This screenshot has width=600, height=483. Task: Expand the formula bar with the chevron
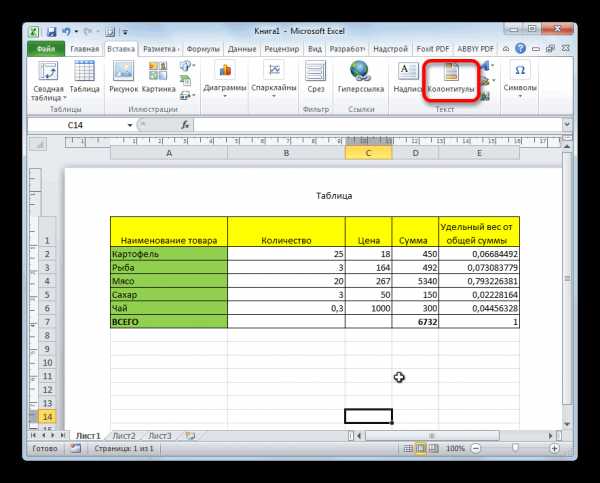567,124
